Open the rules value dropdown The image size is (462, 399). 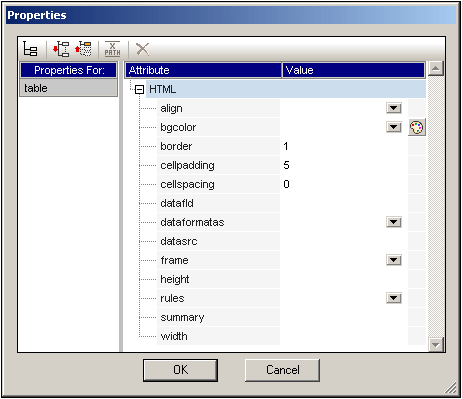394,298
